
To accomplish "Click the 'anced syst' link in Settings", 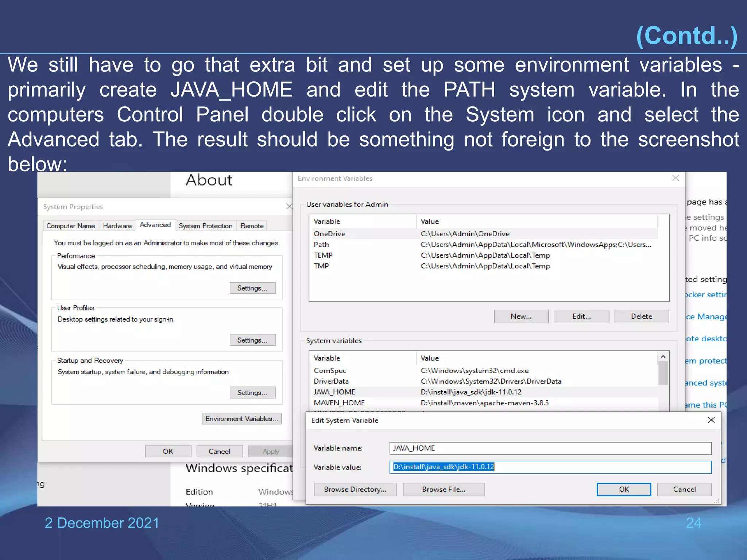I will (x=706, y=383).
